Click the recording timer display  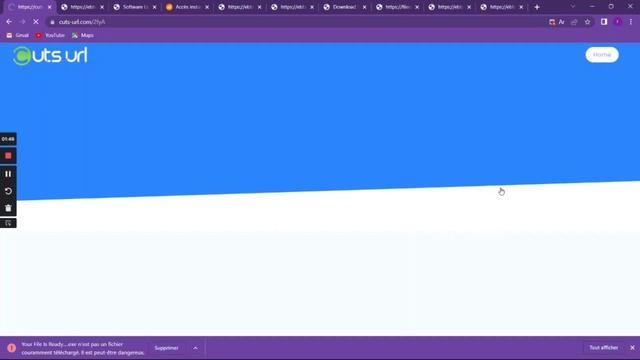tap(8, 139)
